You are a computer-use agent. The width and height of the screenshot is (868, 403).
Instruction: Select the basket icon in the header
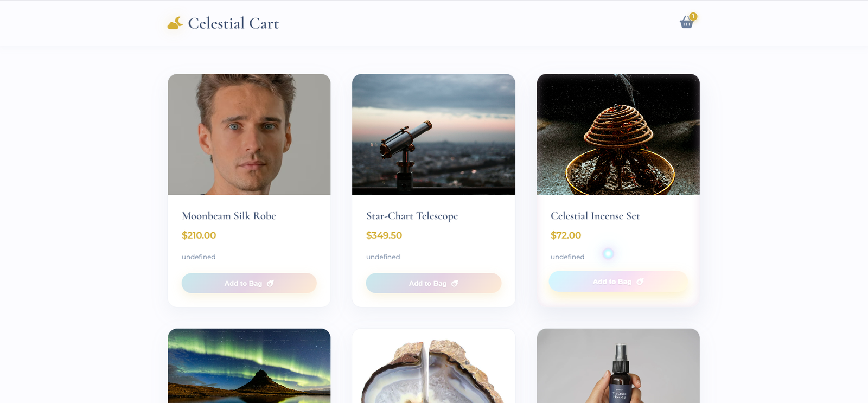point(686,23)
